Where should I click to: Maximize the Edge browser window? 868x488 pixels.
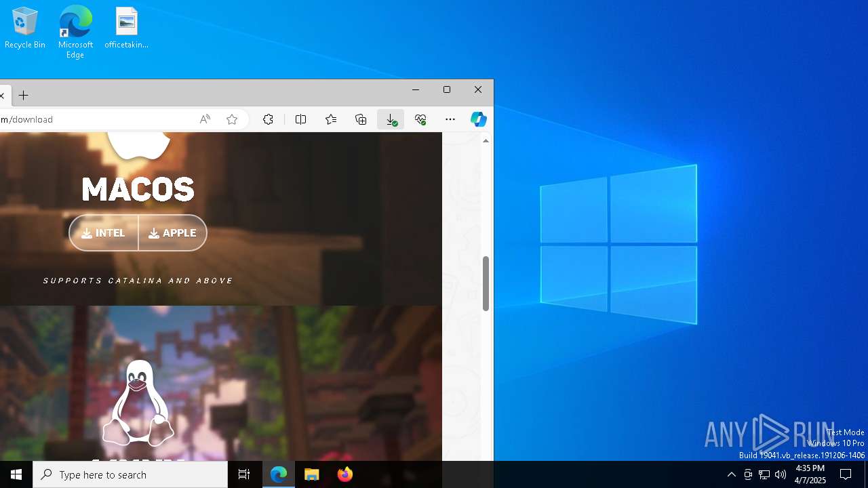(x=447, y=89)
